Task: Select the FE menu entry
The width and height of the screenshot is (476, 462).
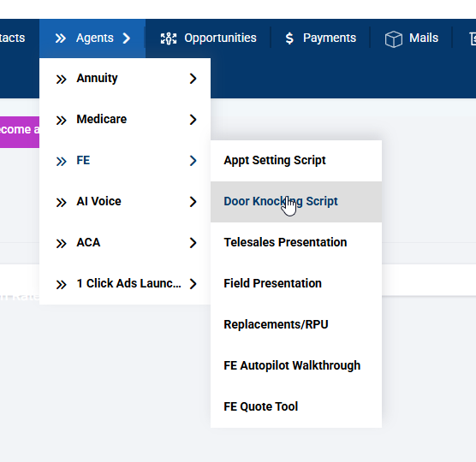Action: pos(125,161)
